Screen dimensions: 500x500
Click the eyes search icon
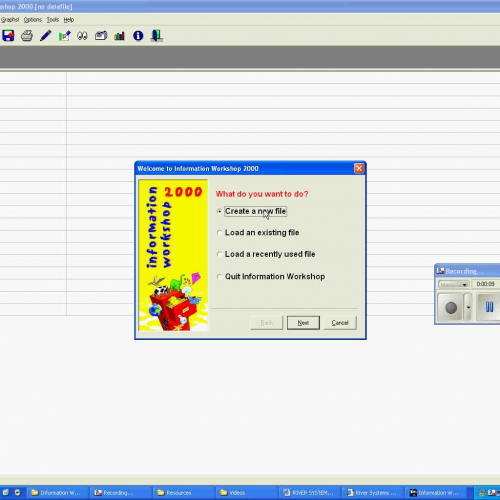click(x=82, y=35)
